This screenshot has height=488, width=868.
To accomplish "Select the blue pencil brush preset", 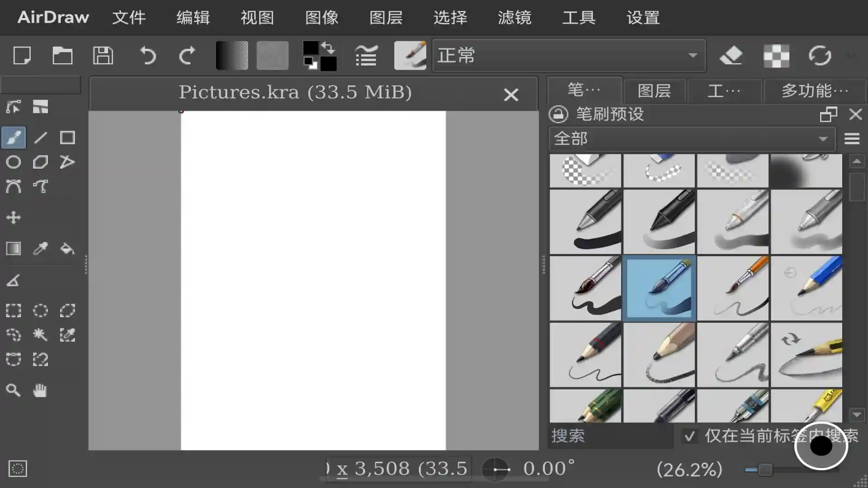I will (806, 288).
